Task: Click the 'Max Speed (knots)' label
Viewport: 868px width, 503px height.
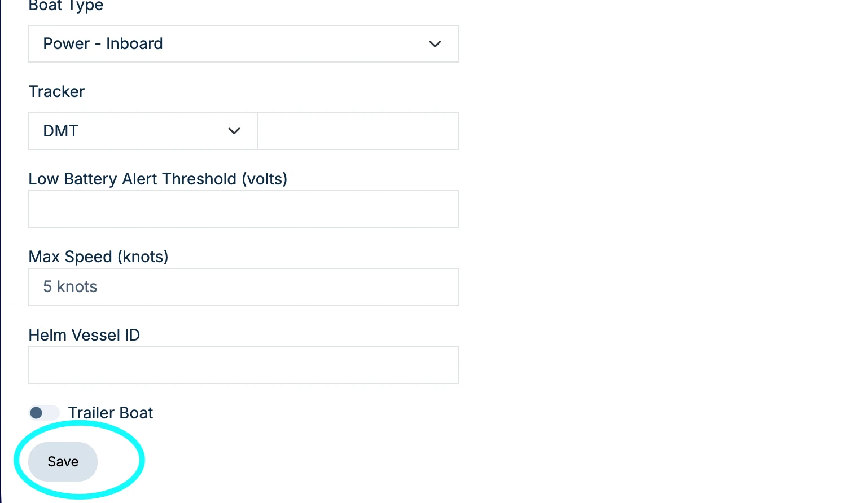Action: 98,257
